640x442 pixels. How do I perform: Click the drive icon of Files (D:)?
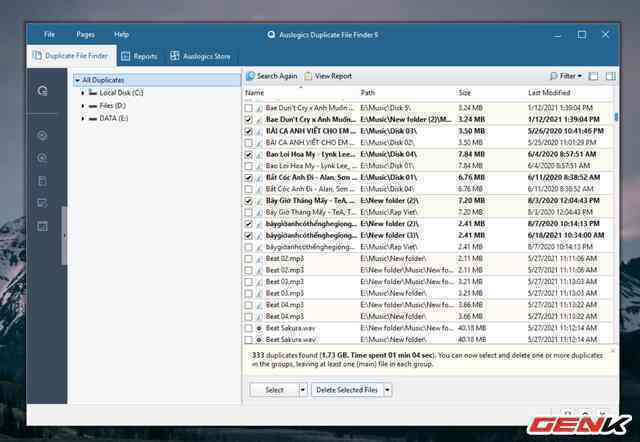93,106
